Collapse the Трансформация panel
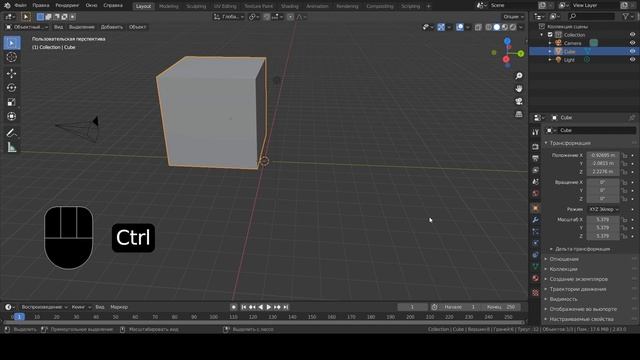The height and width of the screenshot is (360, 640). (x=569, y=143)
